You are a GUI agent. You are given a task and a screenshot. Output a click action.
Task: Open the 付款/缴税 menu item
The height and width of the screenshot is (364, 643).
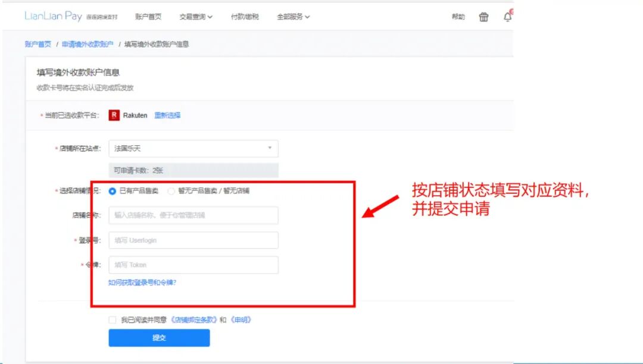tap(245, 17)
